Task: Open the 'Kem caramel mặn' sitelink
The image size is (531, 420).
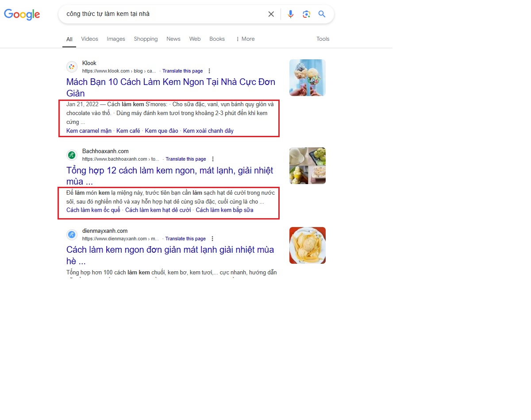Action: (x=89, y=131)
